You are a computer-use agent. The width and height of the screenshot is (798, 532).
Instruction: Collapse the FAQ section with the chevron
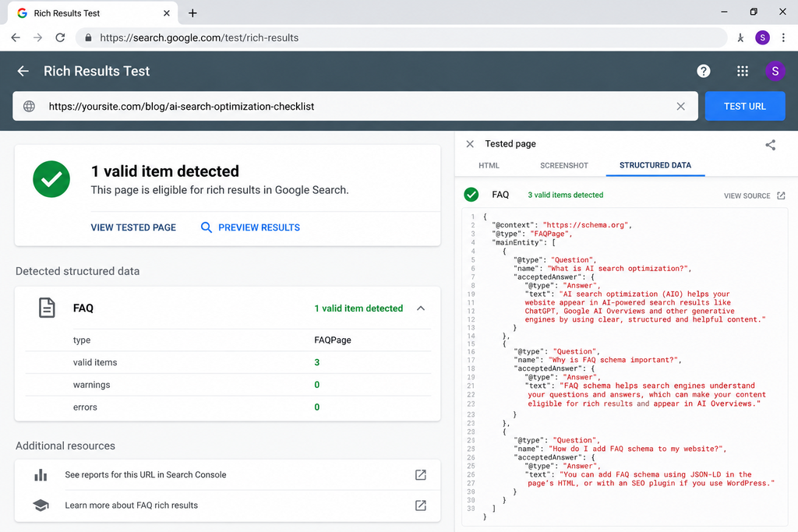pos(421,308)
